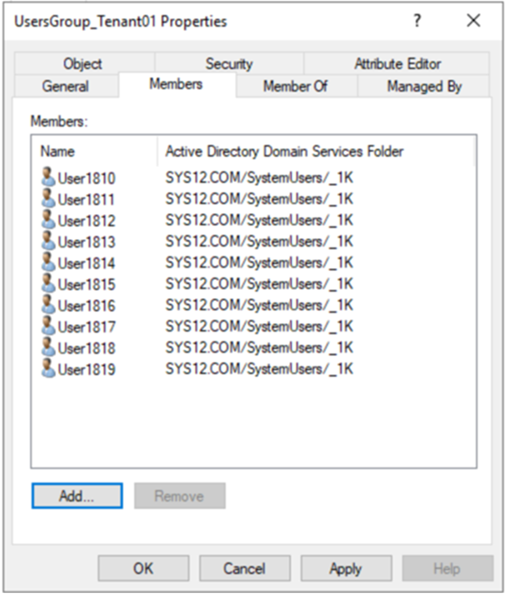Screen dimensions: 505x594
Task: Click the Add... button
Action: coord(77,496)
